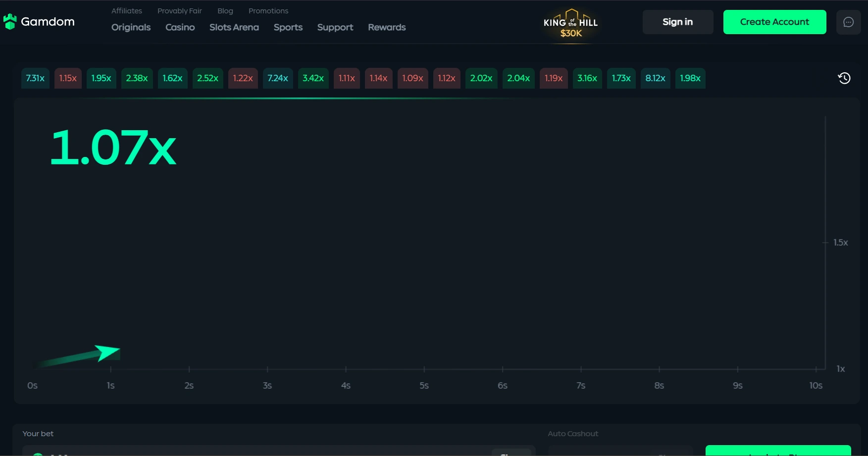Open the chat bubble icon

[x=848, y=22]
